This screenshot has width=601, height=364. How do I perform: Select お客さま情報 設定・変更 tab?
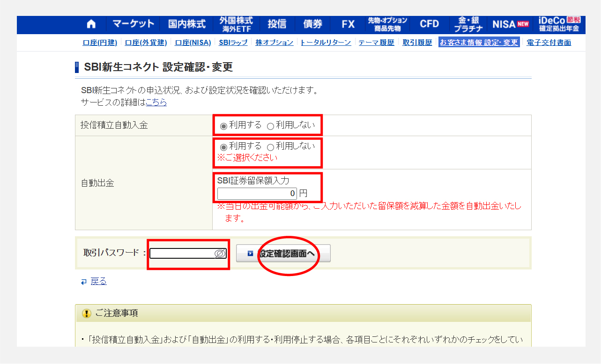point(479,43)
